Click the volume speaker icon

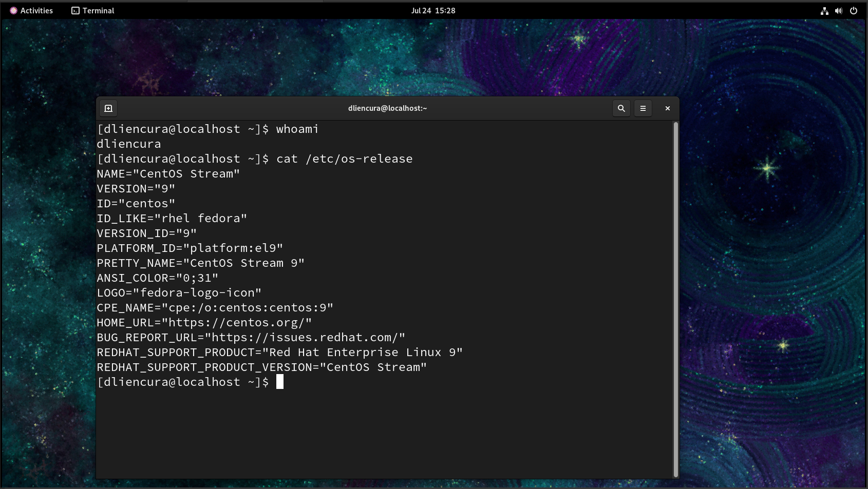[x=839, y=11]
